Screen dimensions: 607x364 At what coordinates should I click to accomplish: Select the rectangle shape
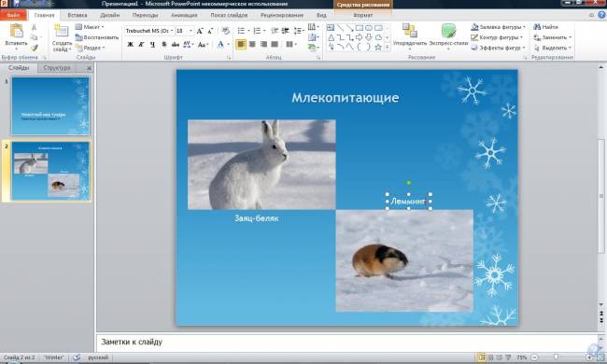click(360, 27)
